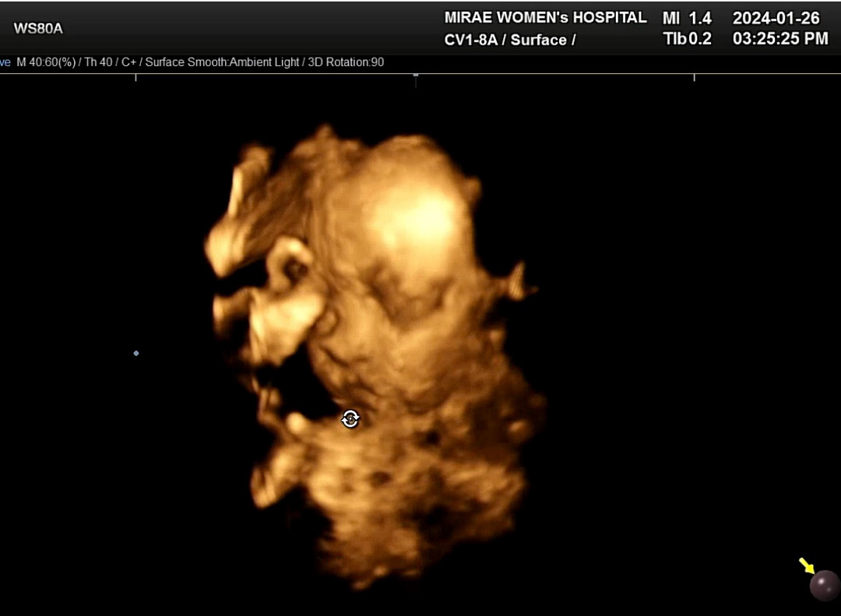Click the small blue dot marker at left
This screenshot has height=616, width=841.
pos(136,354)
